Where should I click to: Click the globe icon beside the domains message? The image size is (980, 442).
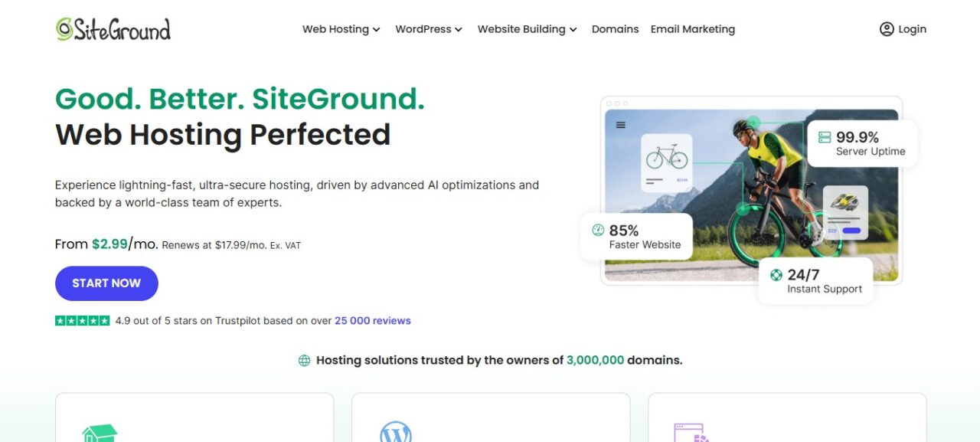pos(305,359)
